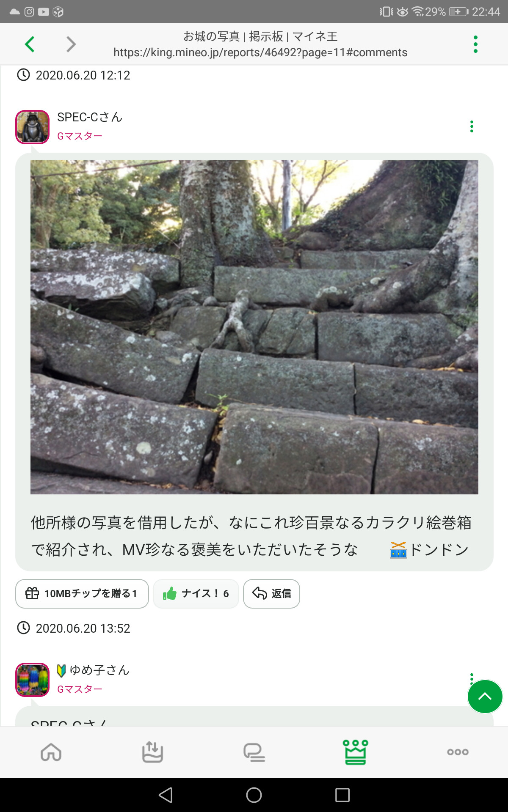Tap the Android recent apps square

pos(342,795)
